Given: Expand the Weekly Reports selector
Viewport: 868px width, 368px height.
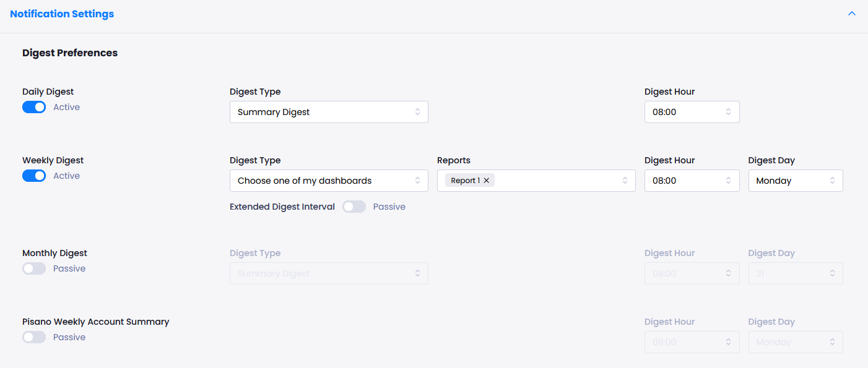Looking at the screenshot, I should 536,181.
